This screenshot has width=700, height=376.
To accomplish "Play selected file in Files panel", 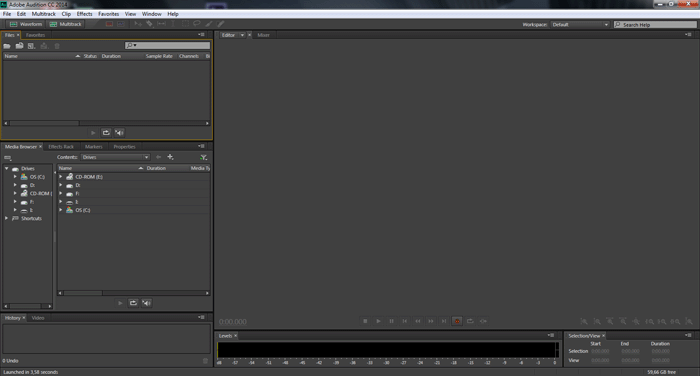I will (x=93, y=133).
